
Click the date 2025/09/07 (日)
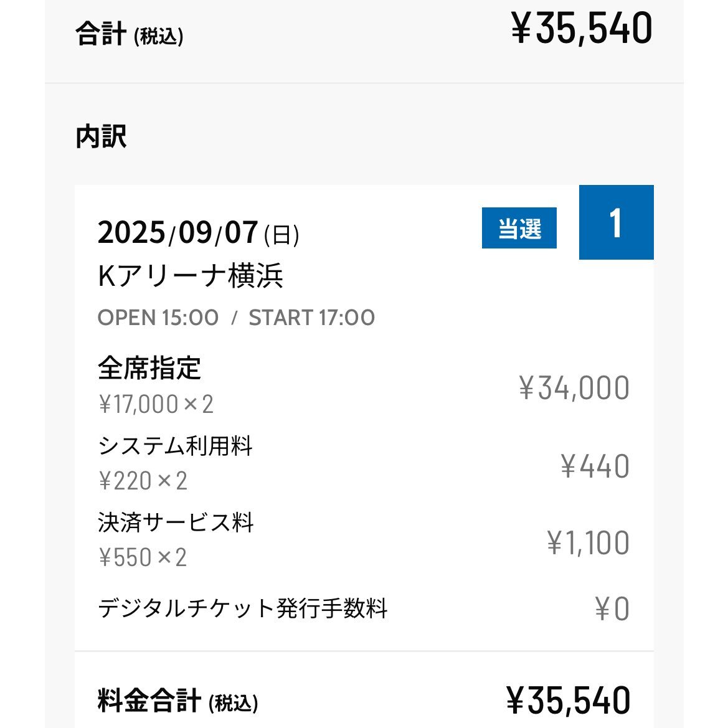(198, 233)
